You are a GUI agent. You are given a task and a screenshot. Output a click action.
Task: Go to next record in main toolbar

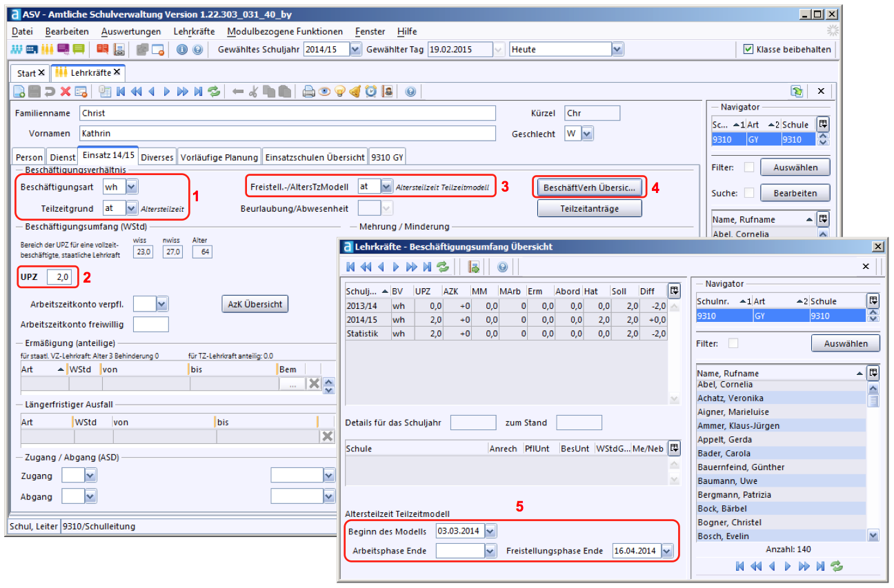point(167,92)
